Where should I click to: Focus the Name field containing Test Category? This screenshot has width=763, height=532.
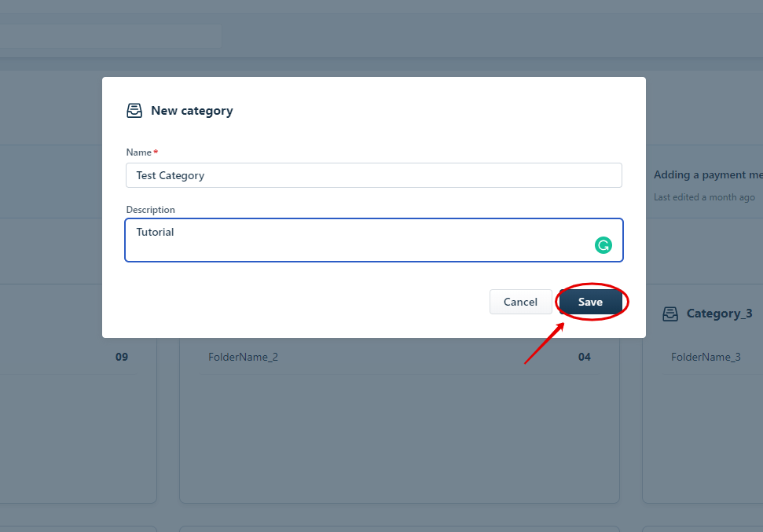tap(374, 175)
